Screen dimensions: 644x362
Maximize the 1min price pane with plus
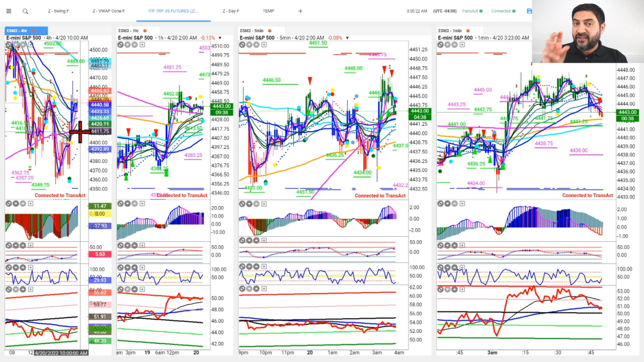[x=462, y=45]
